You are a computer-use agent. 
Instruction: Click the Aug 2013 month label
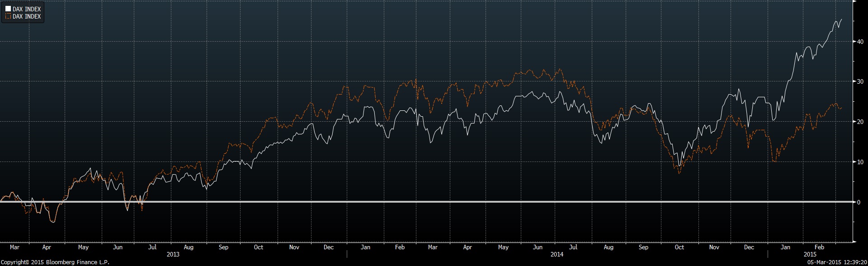[189, 247]
